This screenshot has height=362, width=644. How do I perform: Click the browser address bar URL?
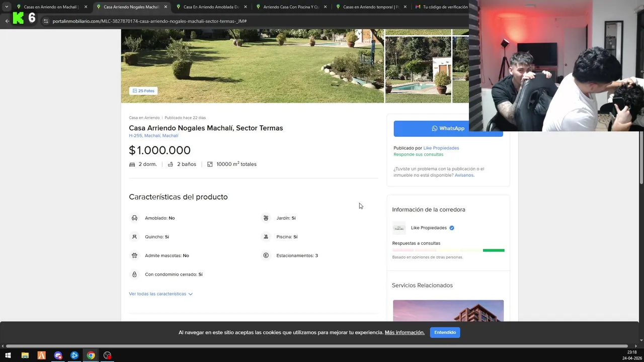(149, 21)
